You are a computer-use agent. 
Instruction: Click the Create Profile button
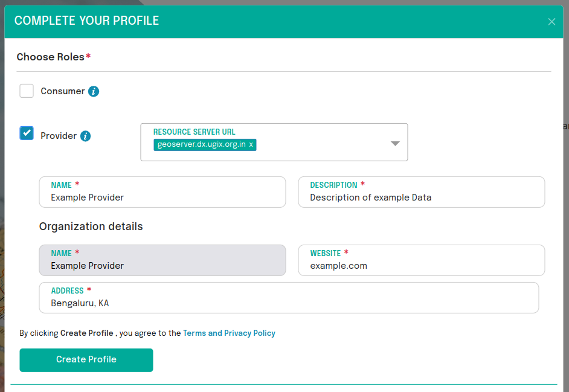(x=86, y=360)
